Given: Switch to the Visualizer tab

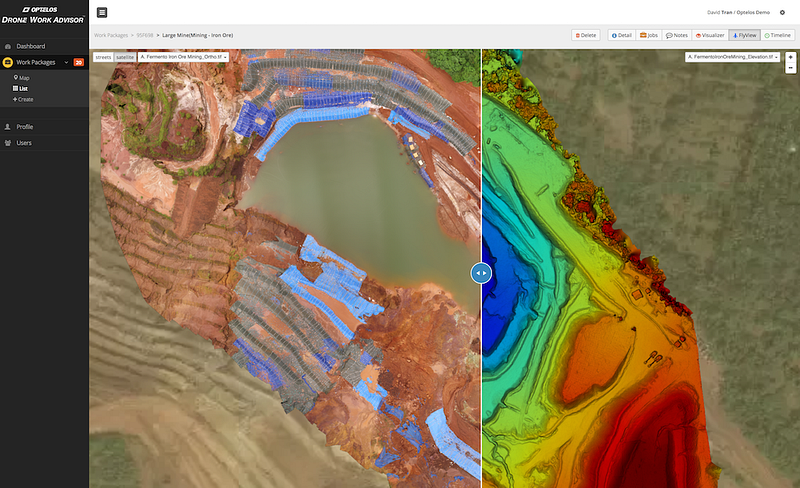Looking at the screenshot, I should point(710,35).
